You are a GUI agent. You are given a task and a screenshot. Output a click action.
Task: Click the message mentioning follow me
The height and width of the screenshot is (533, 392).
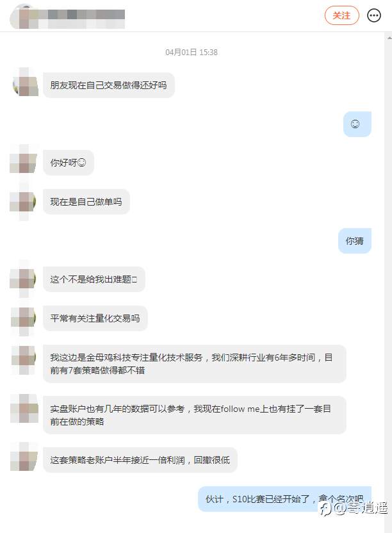click(x=195, y=414)
